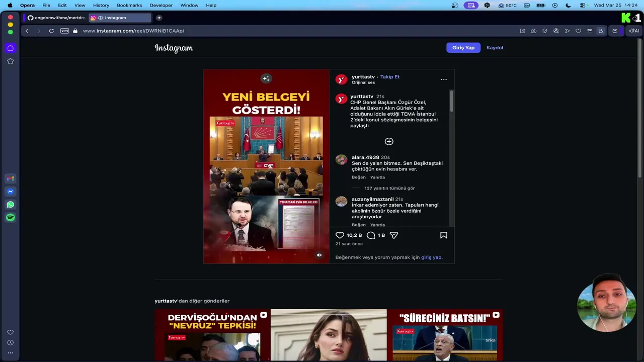Viewport: 644px width, 362px height.
Task: Open post options three-dot menu
Action: click(444, 79)
